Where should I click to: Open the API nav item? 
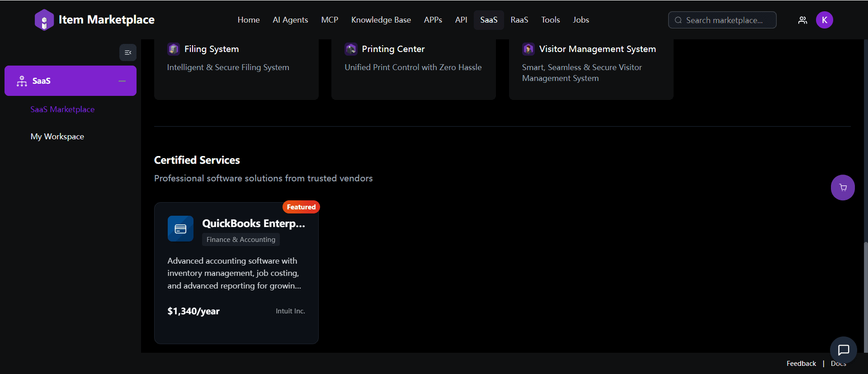pos(461,20)
